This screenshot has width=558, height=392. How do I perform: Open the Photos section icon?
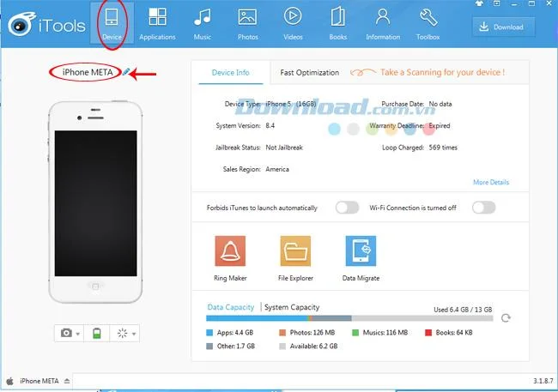(x=247, y=16)
